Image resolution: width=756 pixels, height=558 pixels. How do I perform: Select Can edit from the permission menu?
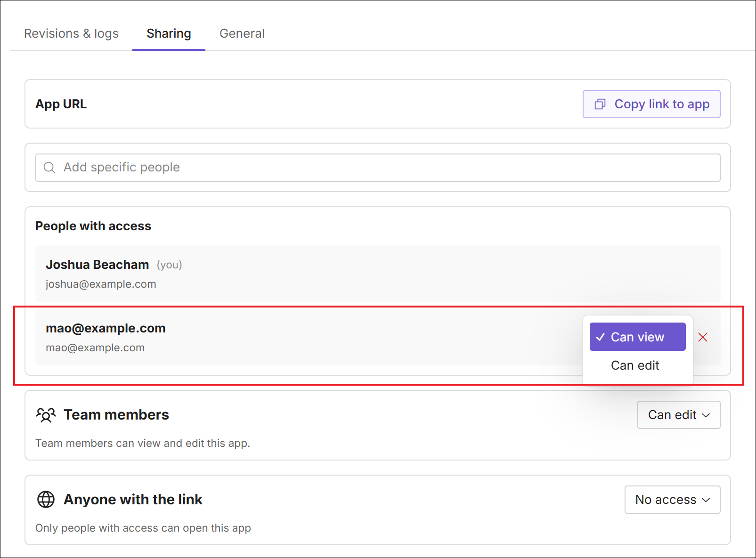click(x=634, y=365)
